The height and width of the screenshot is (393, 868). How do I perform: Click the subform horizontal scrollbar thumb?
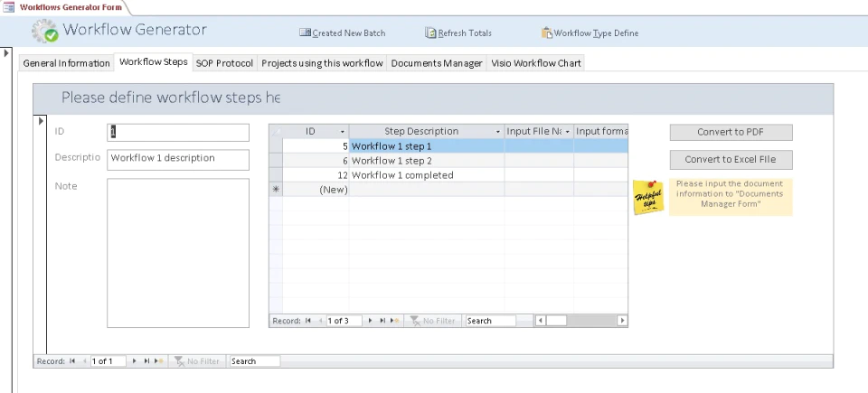[556, 321]
